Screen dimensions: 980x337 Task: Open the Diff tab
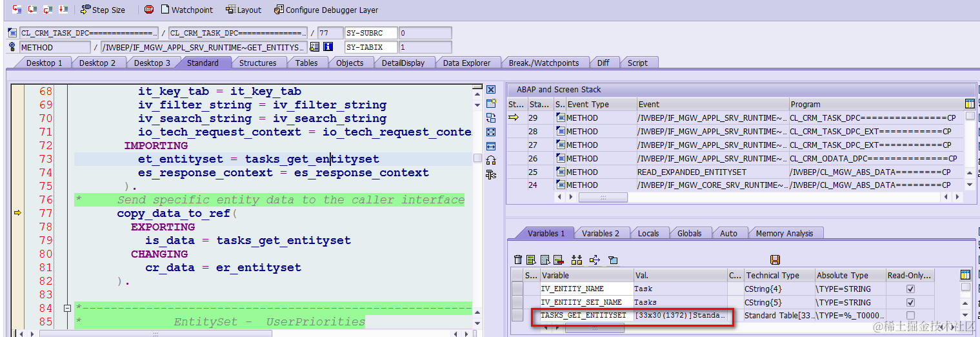(x=603, y=63)
